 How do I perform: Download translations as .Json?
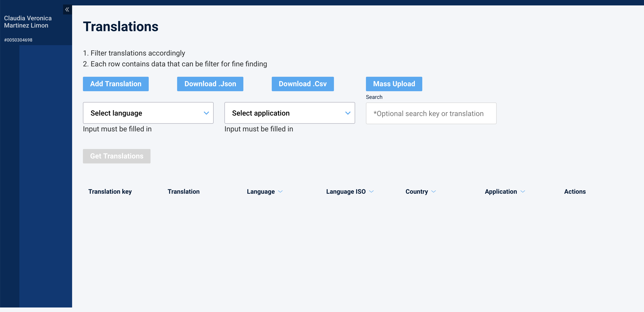click(x=210, y=84)
